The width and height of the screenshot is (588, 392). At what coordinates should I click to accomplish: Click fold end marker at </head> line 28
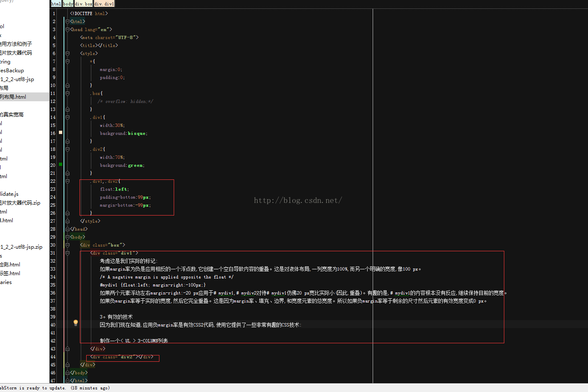click(67, 229)
